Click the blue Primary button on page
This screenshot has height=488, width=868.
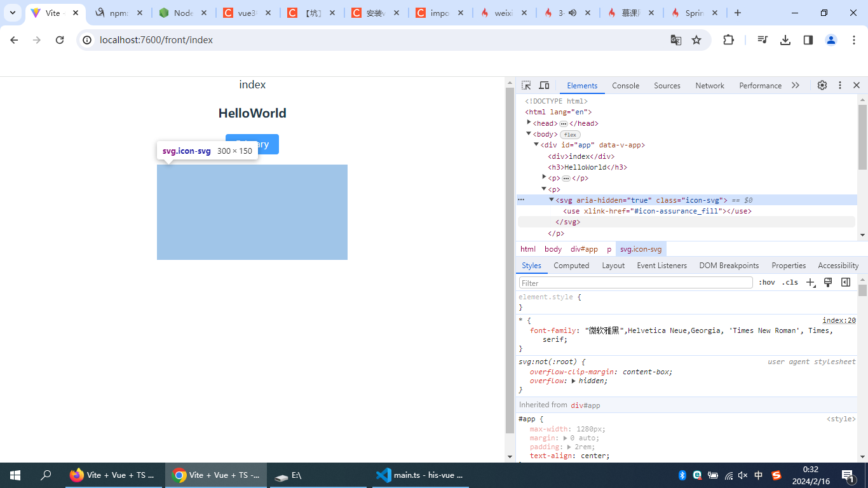tap(252, 144)
